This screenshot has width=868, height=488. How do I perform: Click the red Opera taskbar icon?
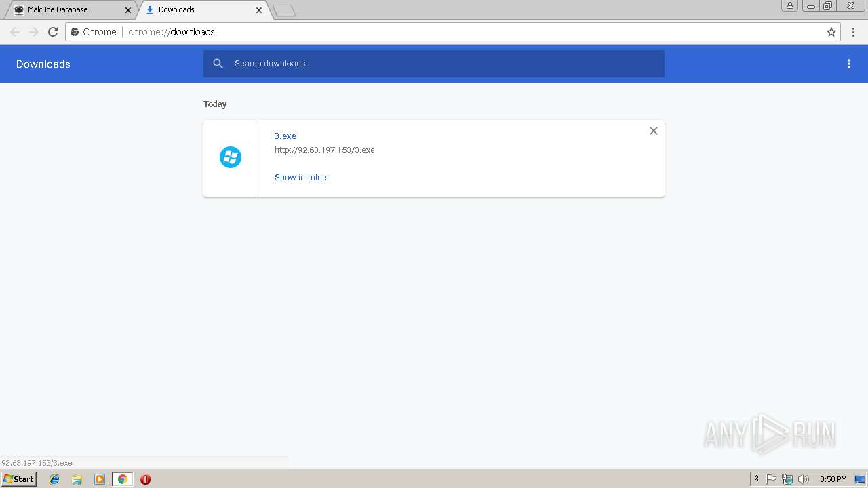[145, 479]
